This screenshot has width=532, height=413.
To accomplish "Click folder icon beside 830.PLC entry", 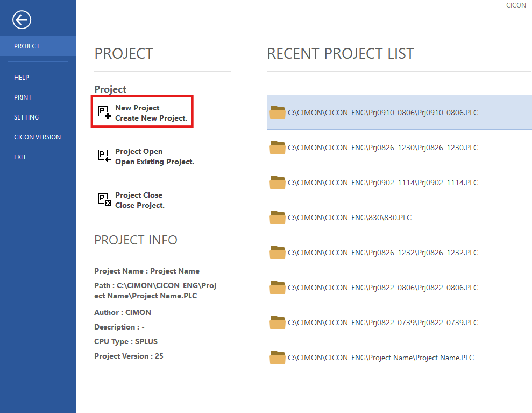I will (x=278, y=218).
